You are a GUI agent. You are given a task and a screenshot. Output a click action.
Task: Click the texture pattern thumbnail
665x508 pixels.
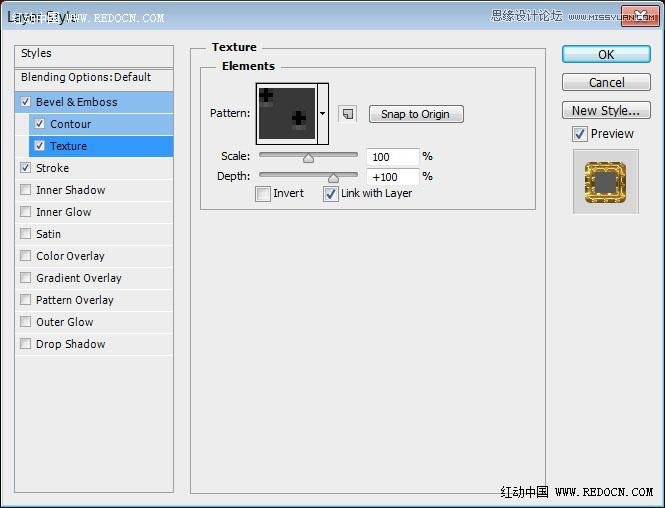pyautogui.click(x=287, y=113)
